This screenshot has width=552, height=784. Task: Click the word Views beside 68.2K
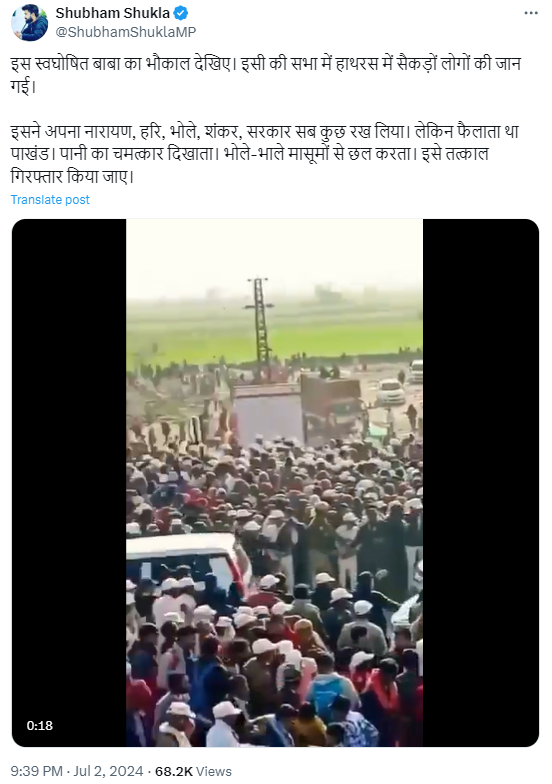[x=214, y=771]
